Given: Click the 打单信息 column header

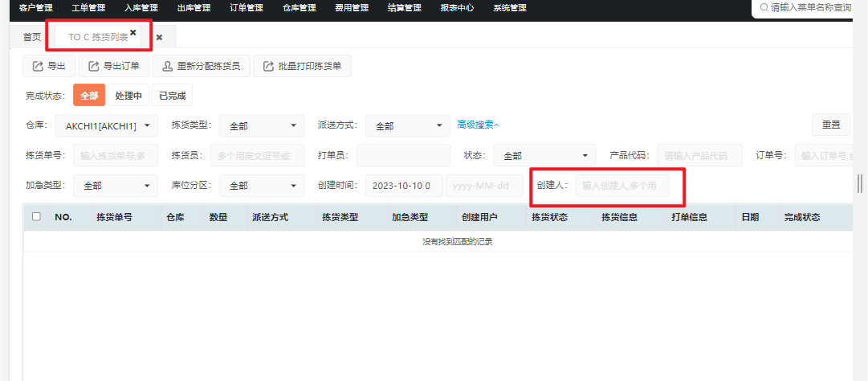Looking at the screenshot, I should click(690, 217).
